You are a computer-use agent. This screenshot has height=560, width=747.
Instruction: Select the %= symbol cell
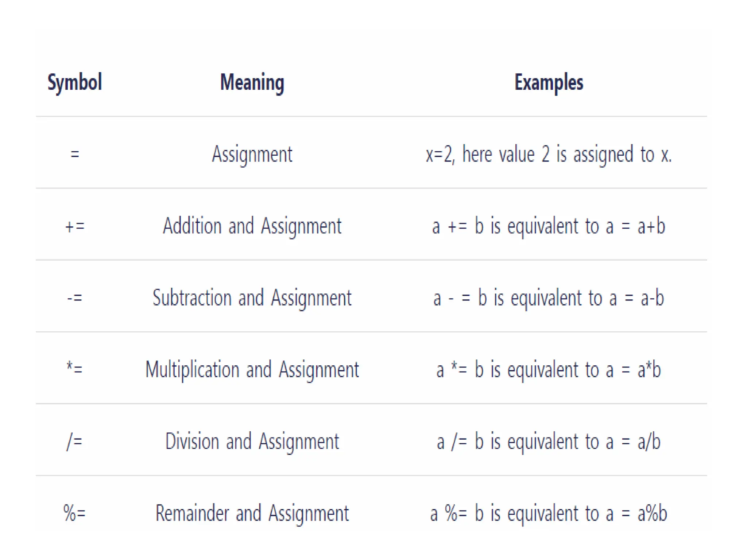[x=75, y=513]
